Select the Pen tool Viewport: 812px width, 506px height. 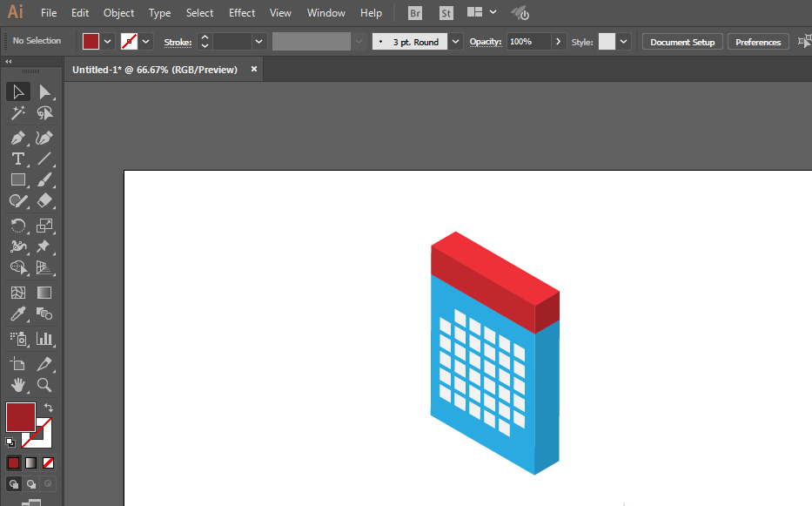point(17,138)
